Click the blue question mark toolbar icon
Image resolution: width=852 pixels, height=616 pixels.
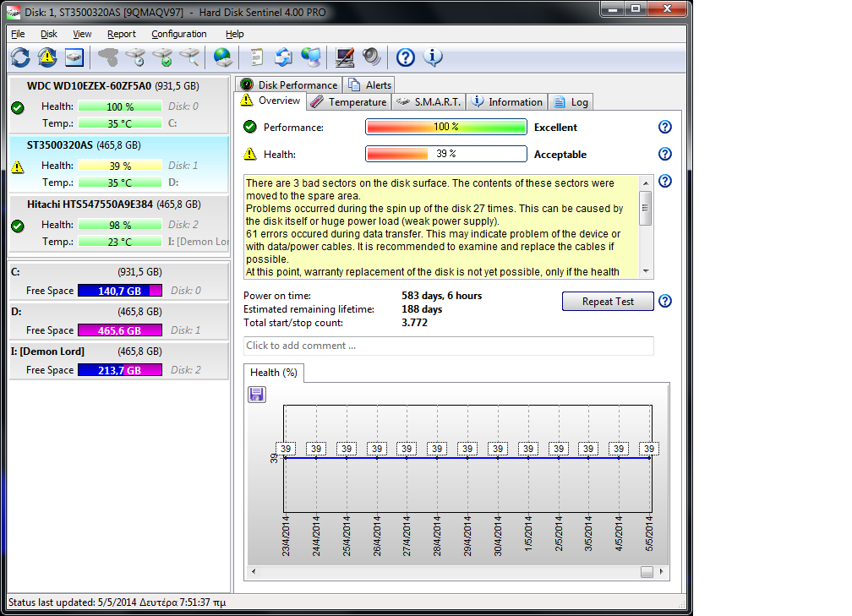[x=406, y=57]
